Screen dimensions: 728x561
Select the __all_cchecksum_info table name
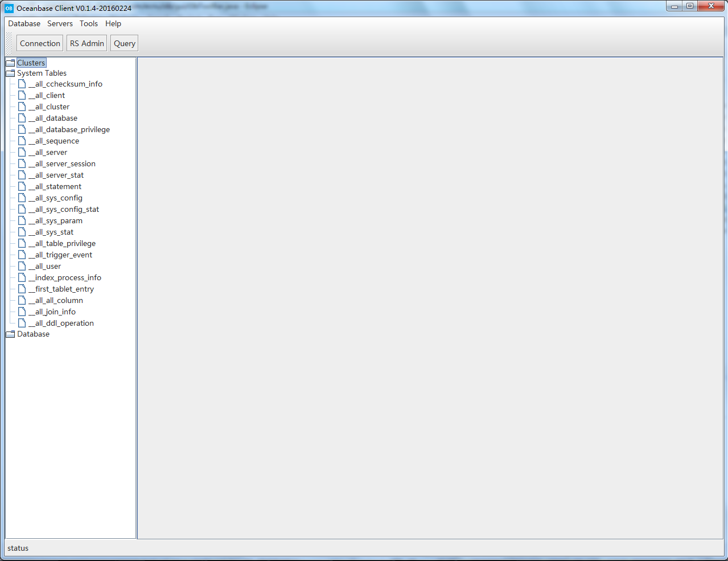tap(65, 84)
